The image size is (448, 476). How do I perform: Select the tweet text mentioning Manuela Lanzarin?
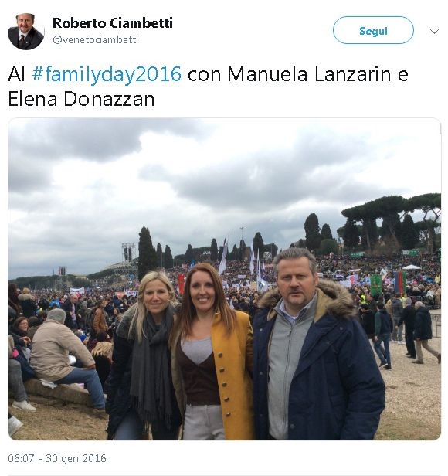[208, 87]
